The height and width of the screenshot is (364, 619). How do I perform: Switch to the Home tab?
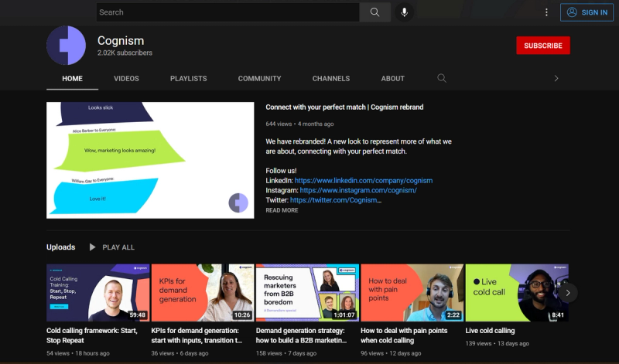click(x=72, y=79)
